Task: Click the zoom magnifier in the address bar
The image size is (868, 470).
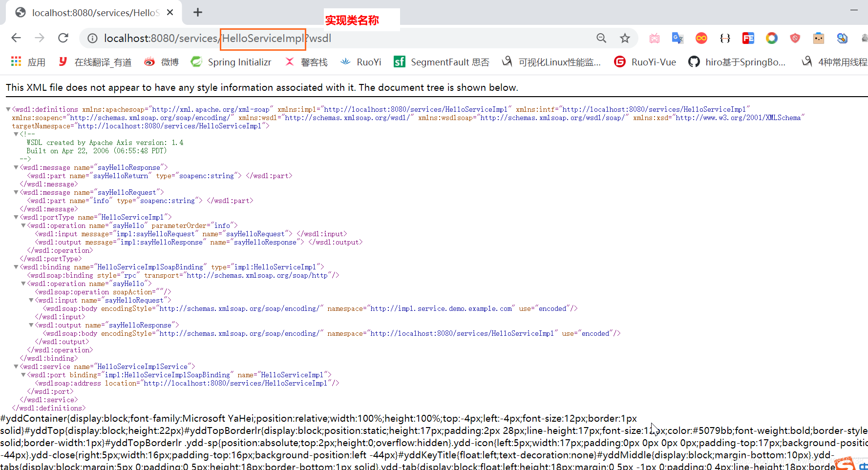Action: pos(601,38)
